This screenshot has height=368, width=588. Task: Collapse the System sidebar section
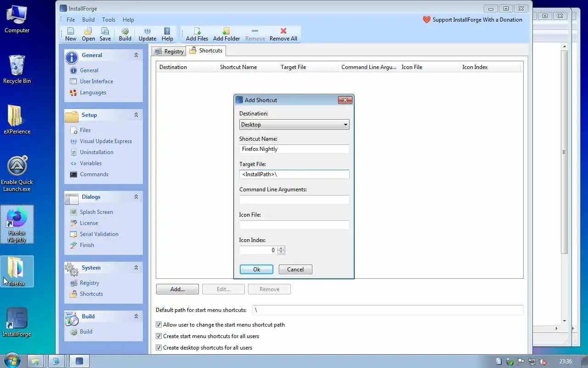[x=136, y=268]
